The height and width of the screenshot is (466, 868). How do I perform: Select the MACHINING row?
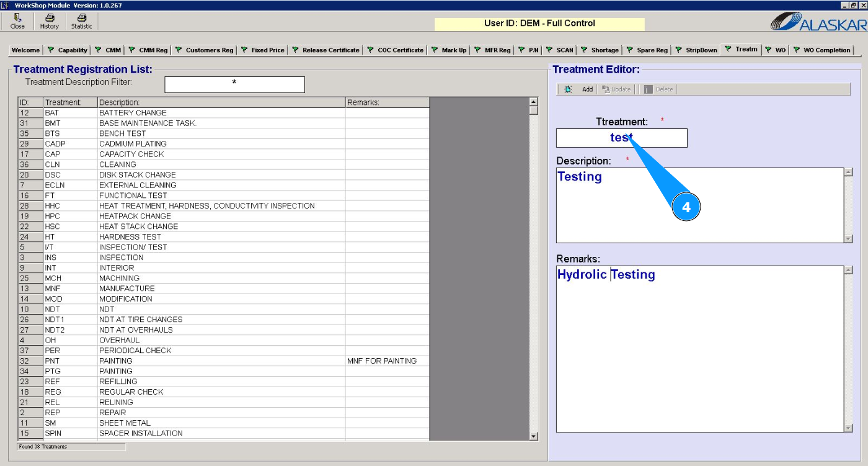(224, 278)
